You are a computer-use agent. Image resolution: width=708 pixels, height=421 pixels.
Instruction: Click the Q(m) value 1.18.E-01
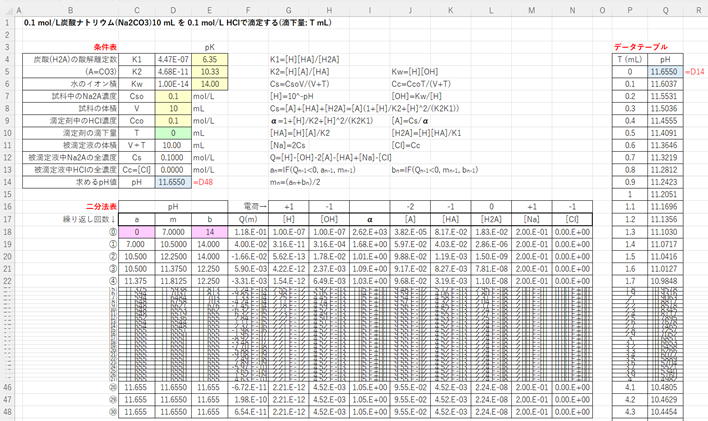tap(248, 232)
